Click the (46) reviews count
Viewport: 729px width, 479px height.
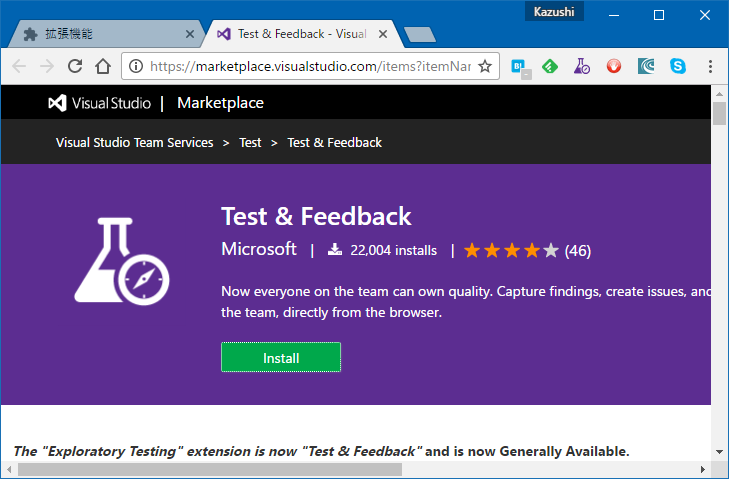click(x=578, y=251)
